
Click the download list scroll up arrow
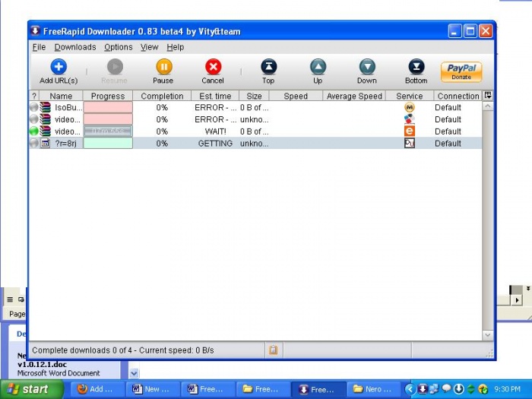pos(488,106)
